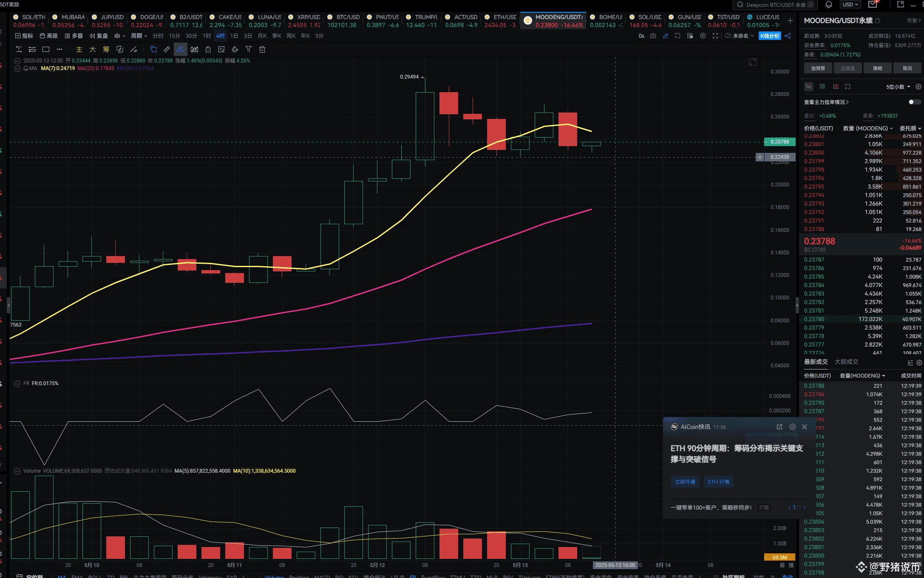Viewport: 924px width, 578px height.
Task: Switch to the 1日 timeframe
Action: coord(234,36)
